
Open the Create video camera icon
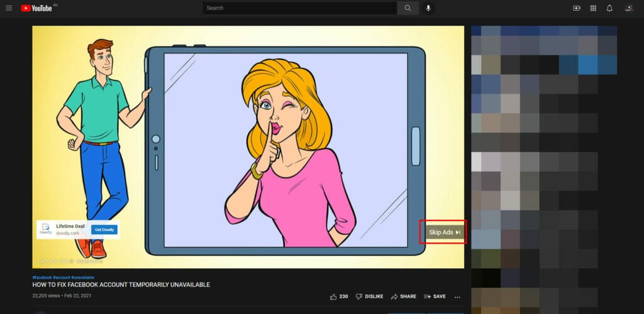coord(577,8)
